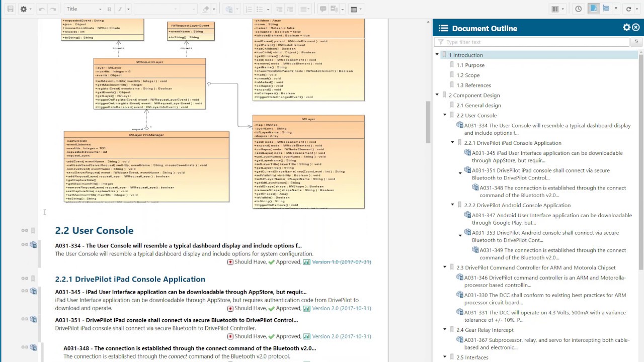Toggle Bold formatting
Image resolution: width=644 pixels, height=362 pixels.
[x=109, y=9]
